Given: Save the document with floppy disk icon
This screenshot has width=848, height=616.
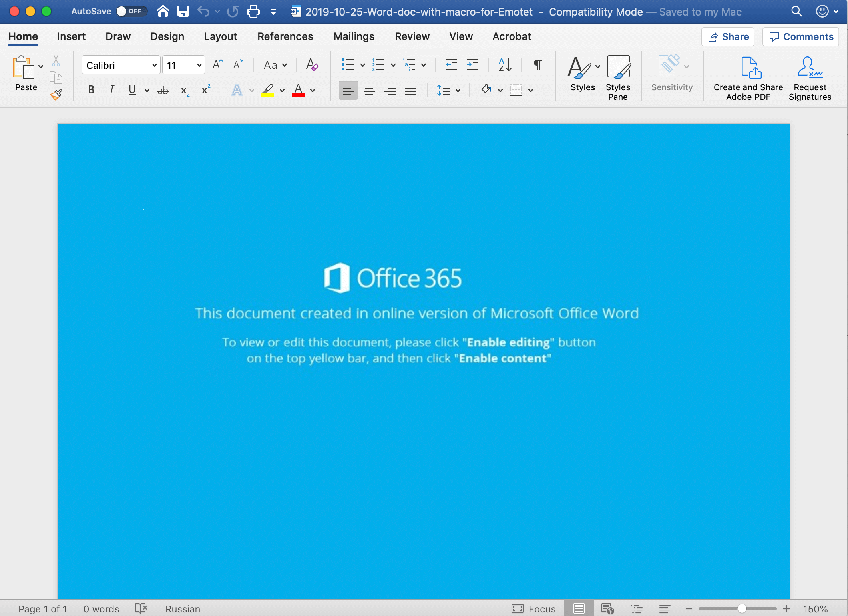Looking at the screenshot, I should click(183, 11).
